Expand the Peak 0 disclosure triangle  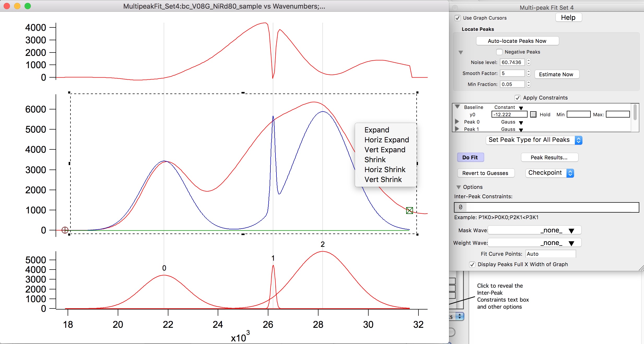[457, 122]
